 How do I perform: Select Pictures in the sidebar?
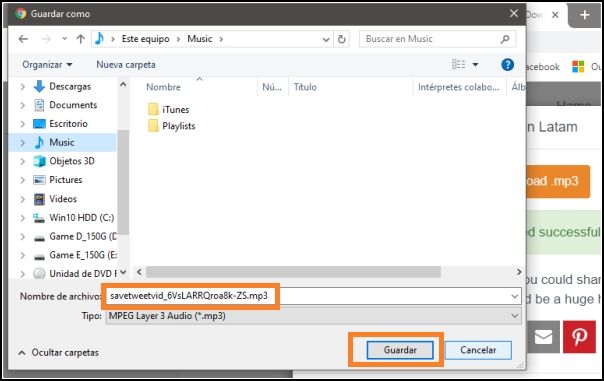(66, 180)
